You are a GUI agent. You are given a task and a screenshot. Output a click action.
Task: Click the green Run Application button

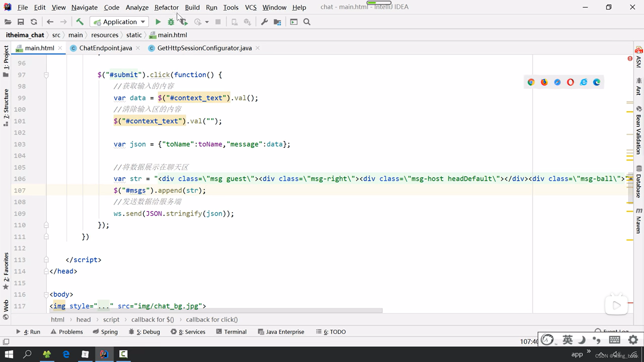pos(158,22)
